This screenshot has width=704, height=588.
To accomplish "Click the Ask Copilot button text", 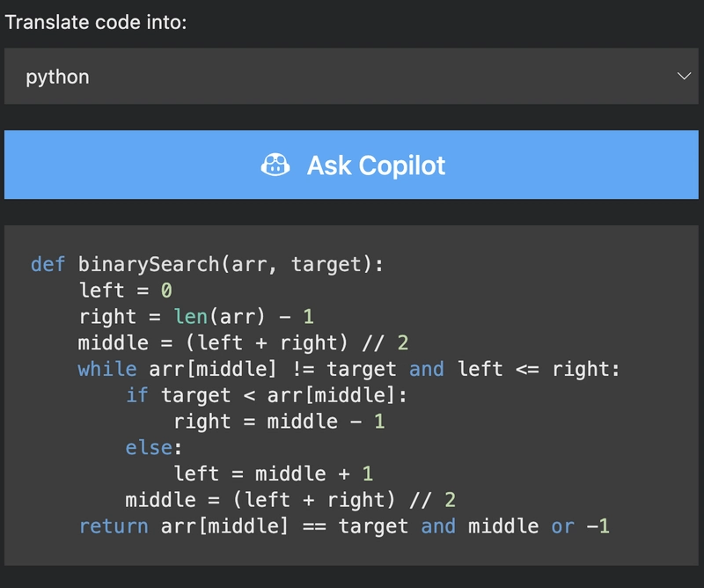I will 376,165.
